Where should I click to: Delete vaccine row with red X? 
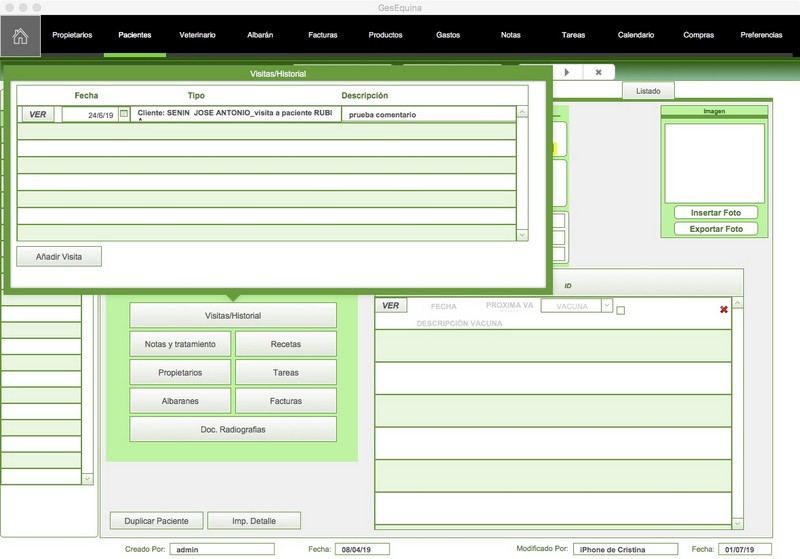click(x=723, y=310)
